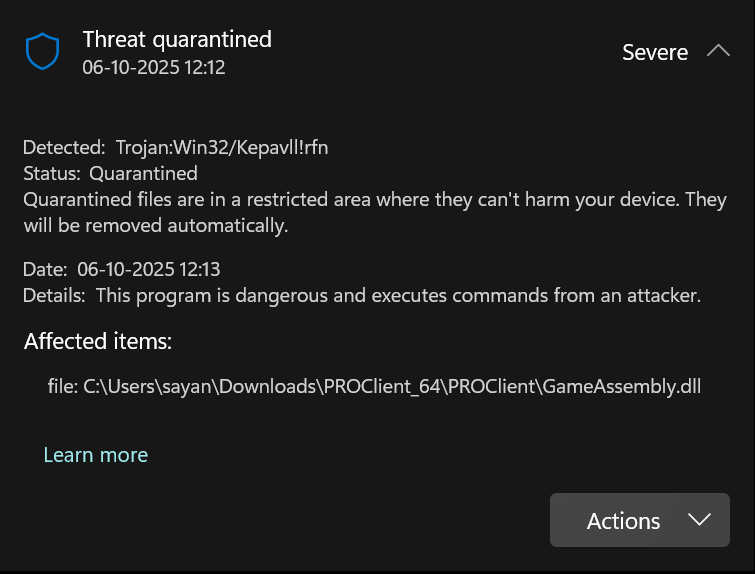Viewport: 755px width, 574px height.
Task: Click the down arrow inside Actions
Action: (699, 520)
